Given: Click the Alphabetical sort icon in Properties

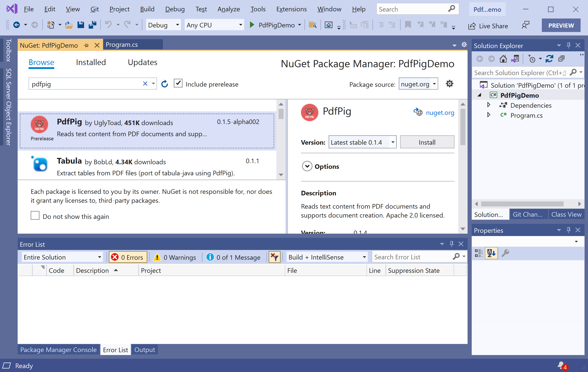Looking at the screenshot, I should click(x=491, y=253).
